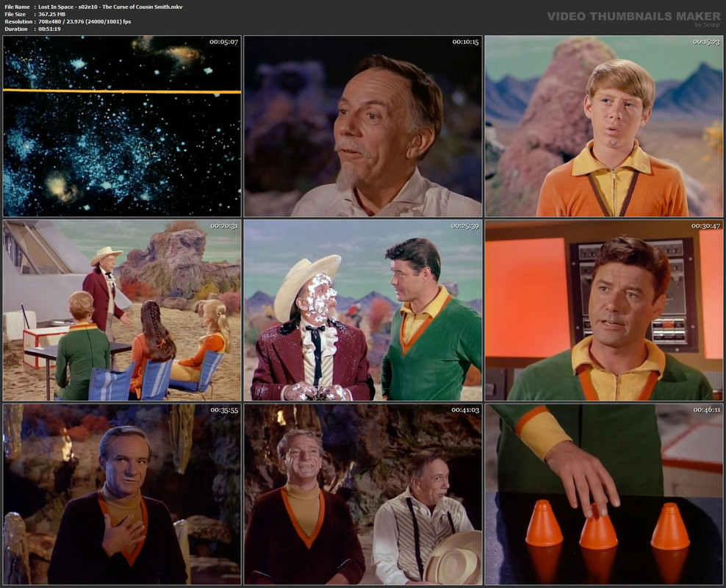Click the timestamp 00:30:47
Viewport: 726px width, 588px height.
click(705, 226)
